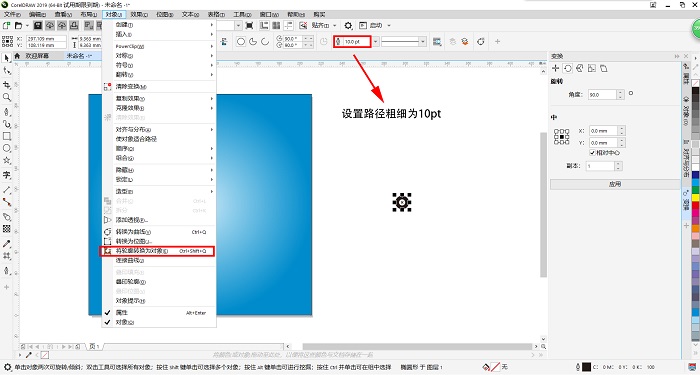This screenshot has width=700, height=375.
Task: Select the Crop tool
Action: [x=7, y=85]
